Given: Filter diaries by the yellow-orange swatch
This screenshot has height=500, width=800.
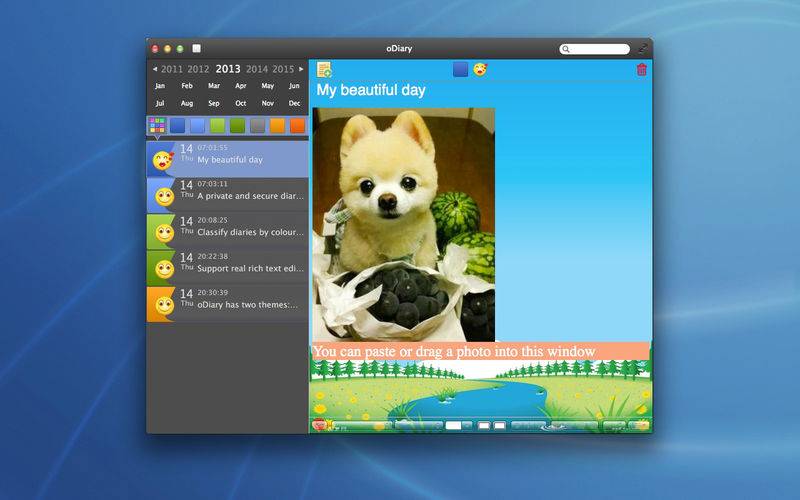Looking at the screenshot, I should [x=278, y=126].
